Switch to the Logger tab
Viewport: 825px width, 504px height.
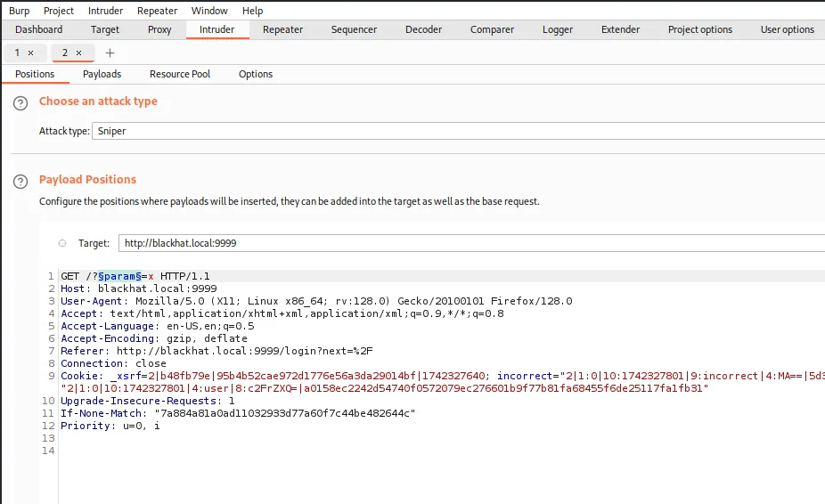point(557,29)
